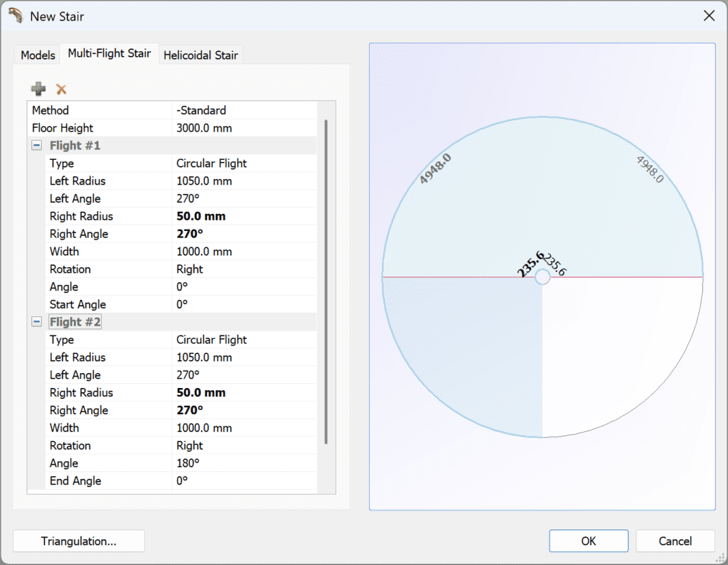728x565 pixels.
Task: Confirm the stair with OK
Action: pyautogui.click(x=588, y=541)
